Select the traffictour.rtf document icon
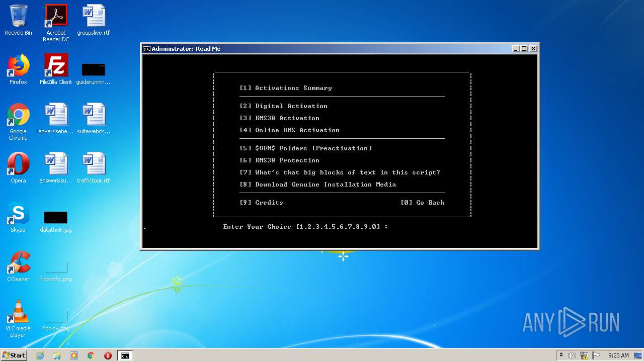Image resolution: width=644 pixels, height=362 pixels. 94,168
